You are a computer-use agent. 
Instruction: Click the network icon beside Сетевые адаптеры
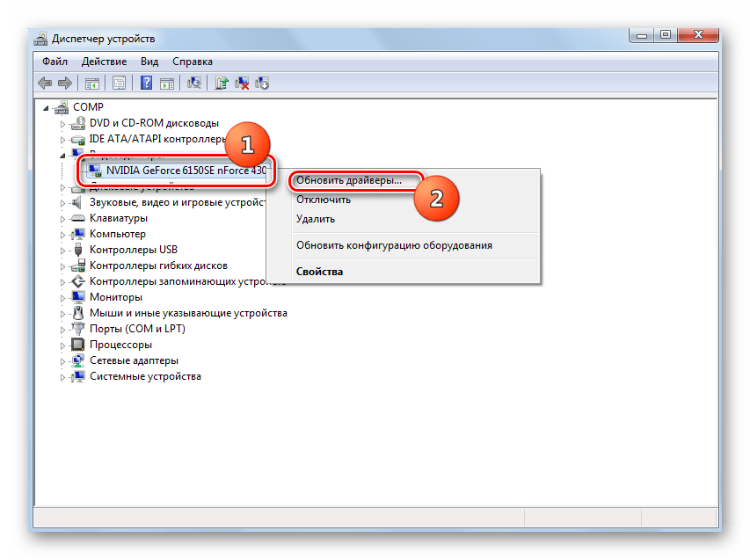tap(77, 360)
